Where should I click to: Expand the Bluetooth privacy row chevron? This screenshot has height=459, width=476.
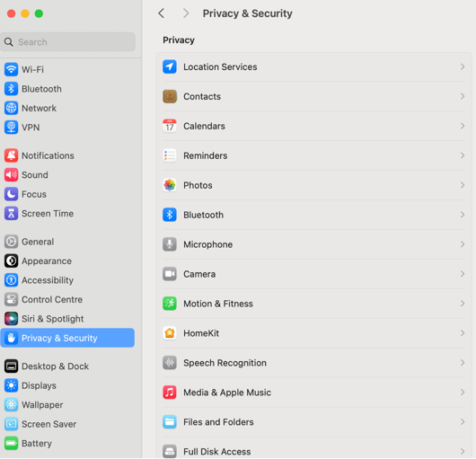(x=463, y=215)
